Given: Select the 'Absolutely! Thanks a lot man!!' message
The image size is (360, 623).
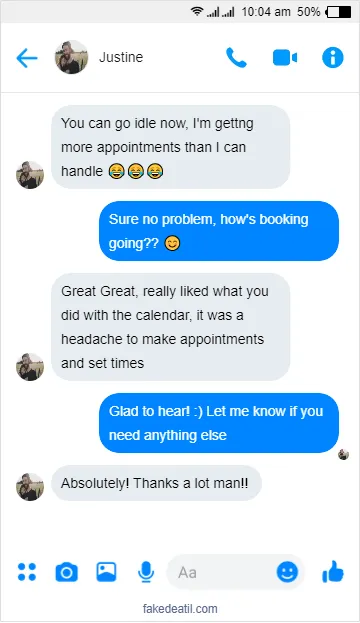Looking at the screenshot, I should pos(156,483).
